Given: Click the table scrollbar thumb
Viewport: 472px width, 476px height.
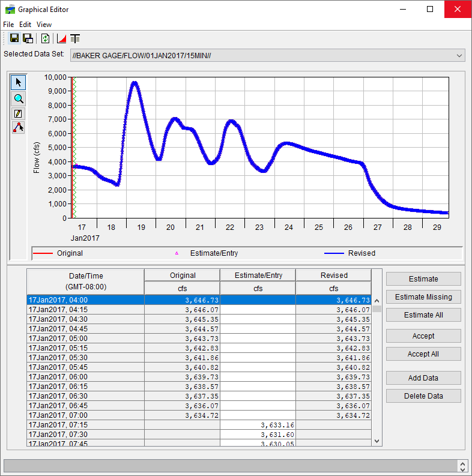Looking at the screenshot, I should click(x=377, y=309).
